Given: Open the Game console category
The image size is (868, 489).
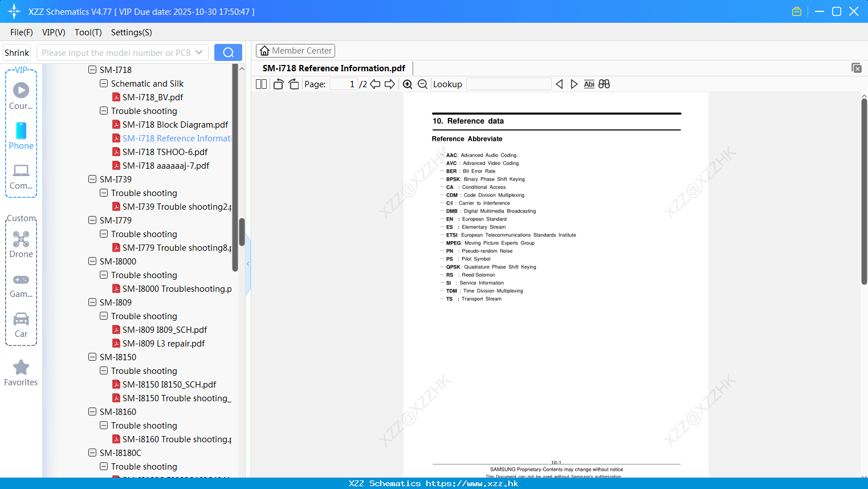Looking at the screenshot, I should [21, 280].
